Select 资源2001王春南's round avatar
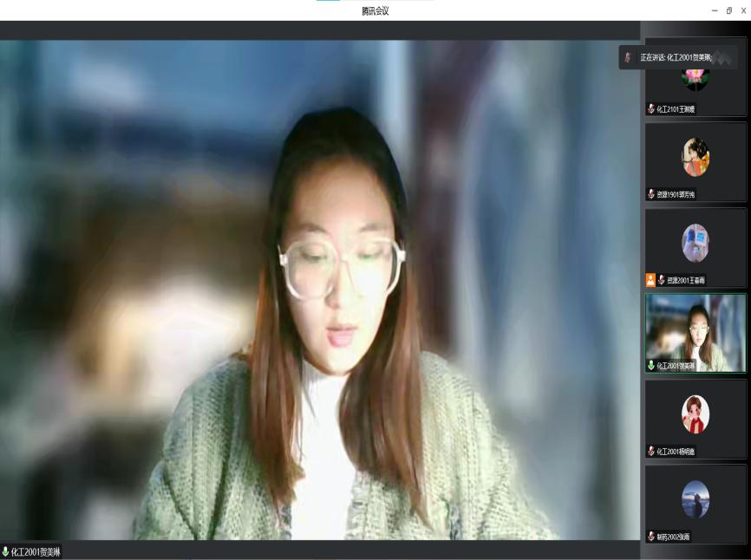This screenshot has height=560, width=751. [x=695, y=243]
